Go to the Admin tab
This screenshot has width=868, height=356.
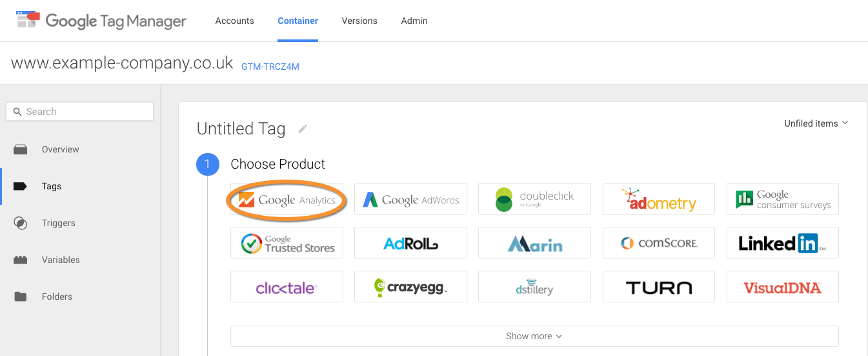tap(414, 21)
